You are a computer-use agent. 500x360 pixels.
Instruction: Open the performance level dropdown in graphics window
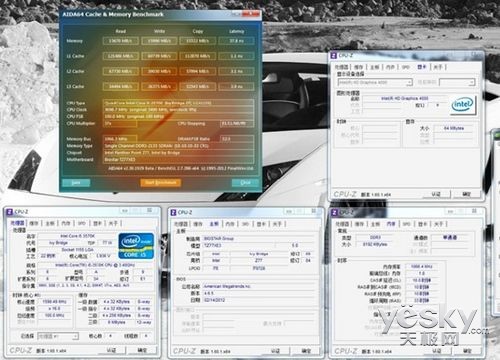[457, 82]
